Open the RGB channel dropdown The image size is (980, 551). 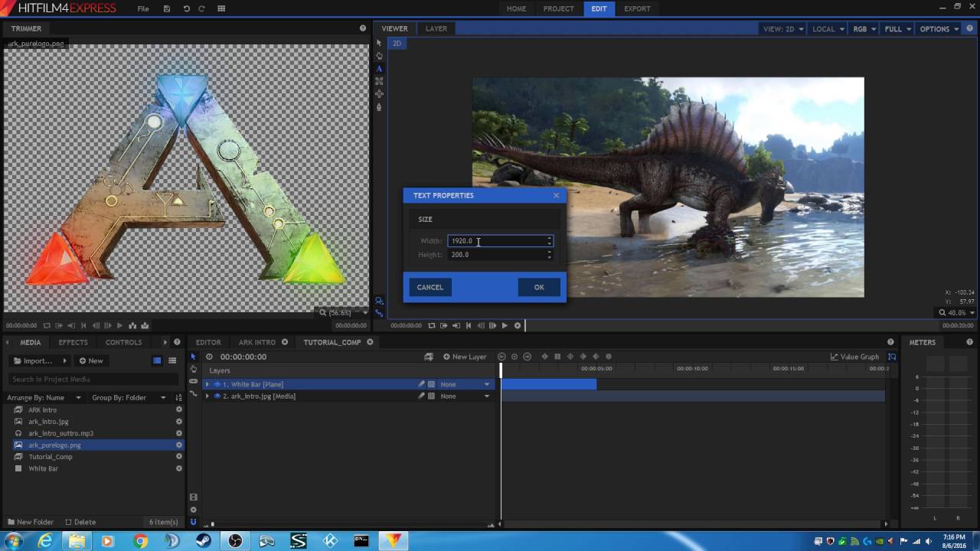point(864,29)
